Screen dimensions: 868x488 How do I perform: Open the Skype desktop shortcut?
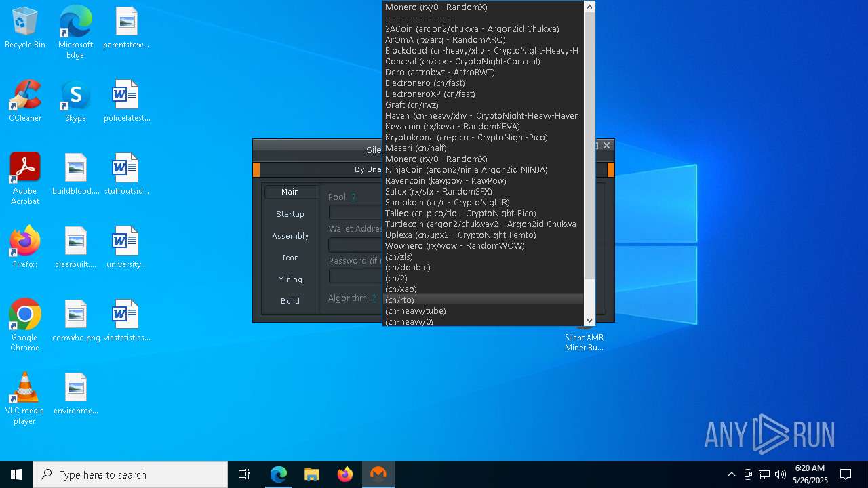[x=75, y=102]
